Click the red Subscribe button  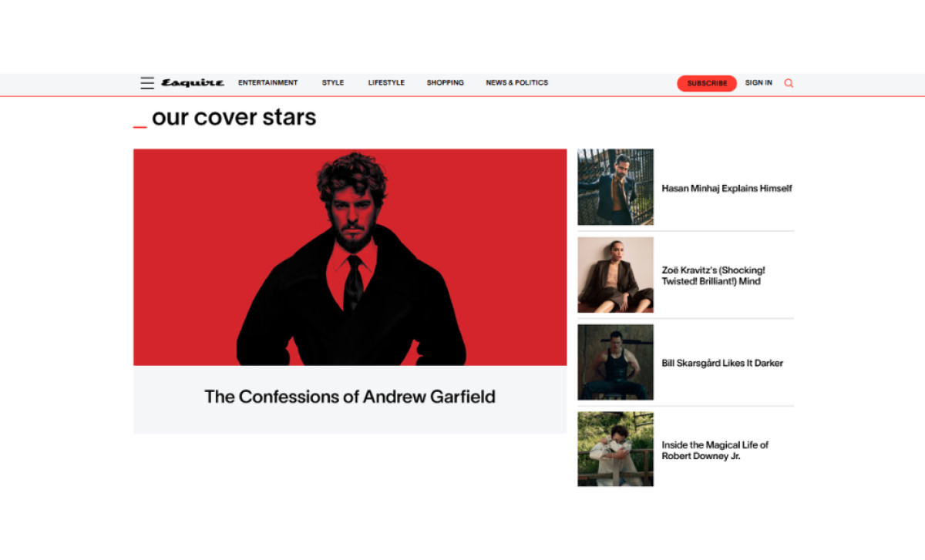point(707,83)
